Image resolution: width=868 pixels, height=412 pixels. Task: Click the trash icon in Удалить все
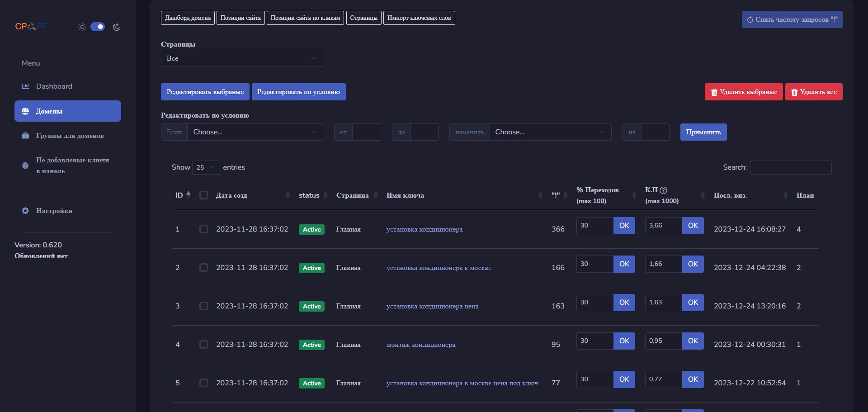794,92
